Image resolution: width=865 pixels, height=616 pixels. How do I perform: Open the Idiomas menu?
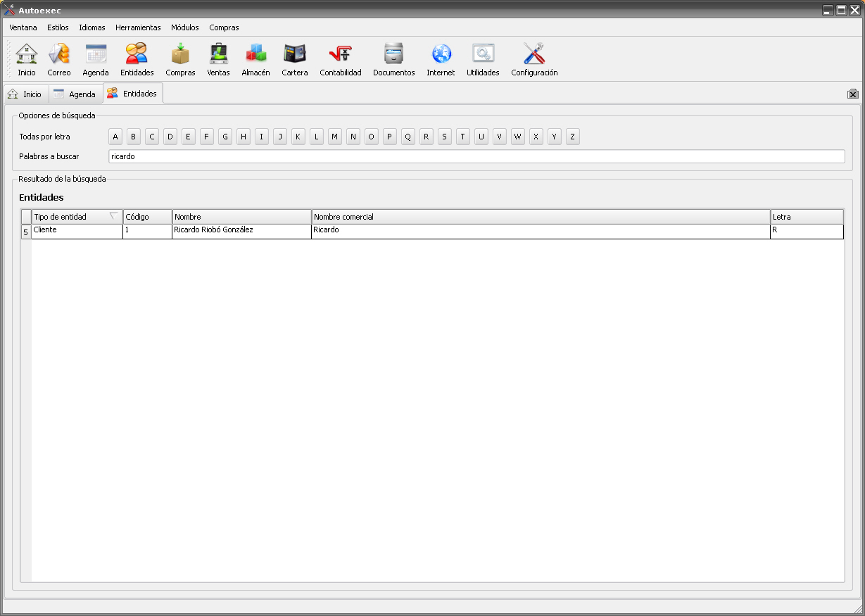point(92,27)
